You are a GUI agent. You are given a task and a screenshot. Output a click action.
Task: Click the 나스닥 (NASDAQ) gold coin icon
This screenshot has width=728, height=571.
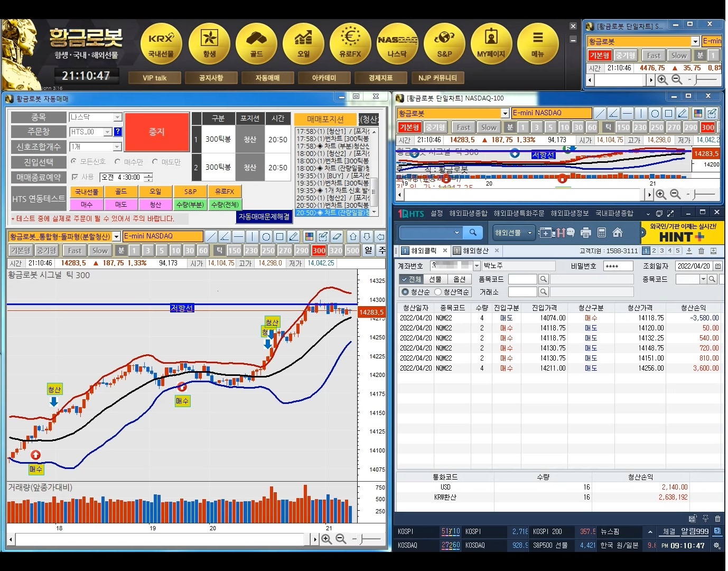pos(397,42)
